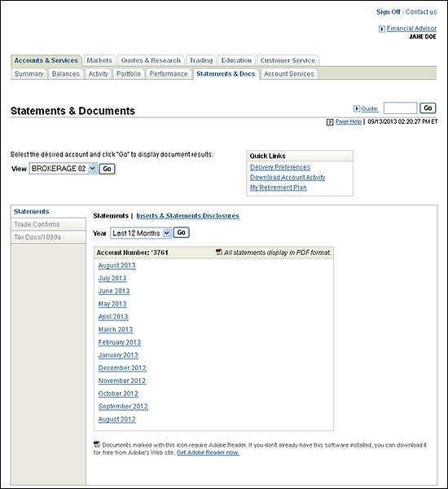Click the question mark Page Help icon

point(330,122)
